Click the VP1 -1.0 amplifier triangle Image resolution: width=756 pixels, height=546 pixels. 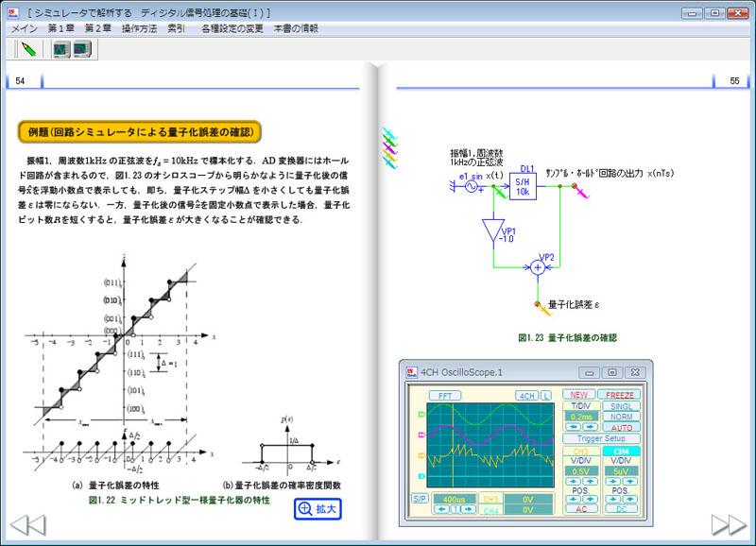(493, 230)
